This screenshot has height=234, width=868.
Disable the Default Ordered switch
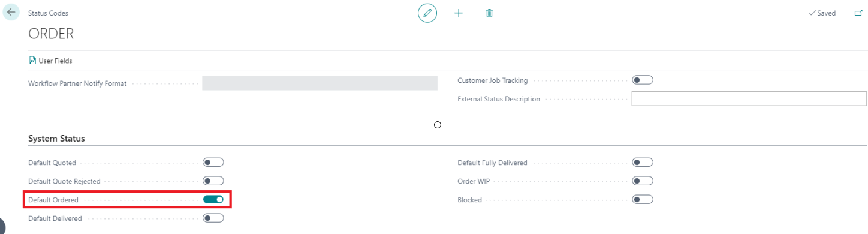point(213,200)
